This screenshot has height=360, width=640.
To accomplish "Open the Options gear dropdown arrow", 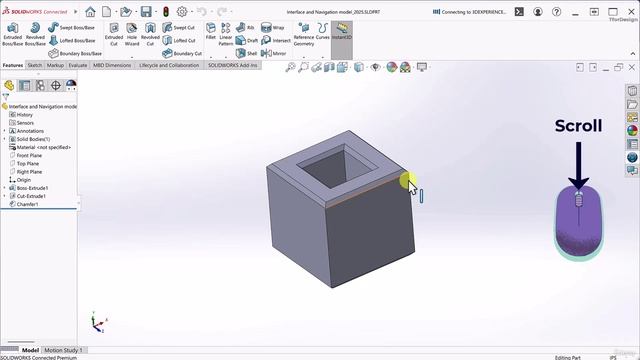I will (191, 12).
